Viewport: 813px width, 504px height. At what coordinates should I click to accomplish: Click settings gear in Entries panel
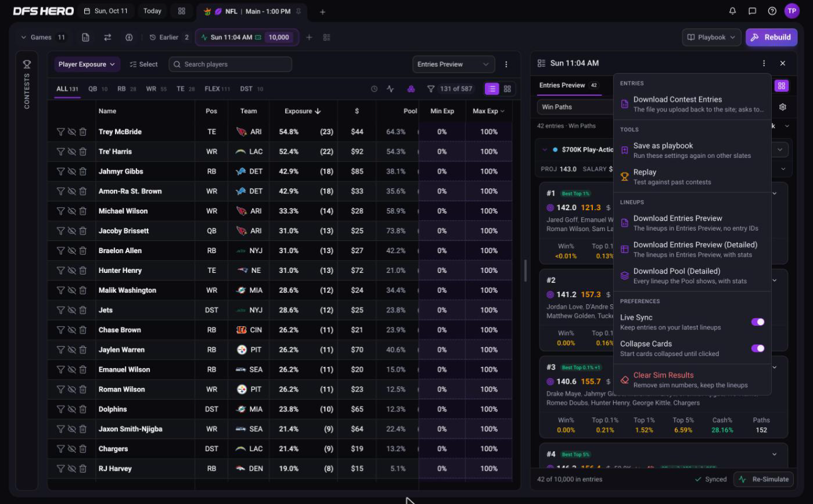pos(783,107)
